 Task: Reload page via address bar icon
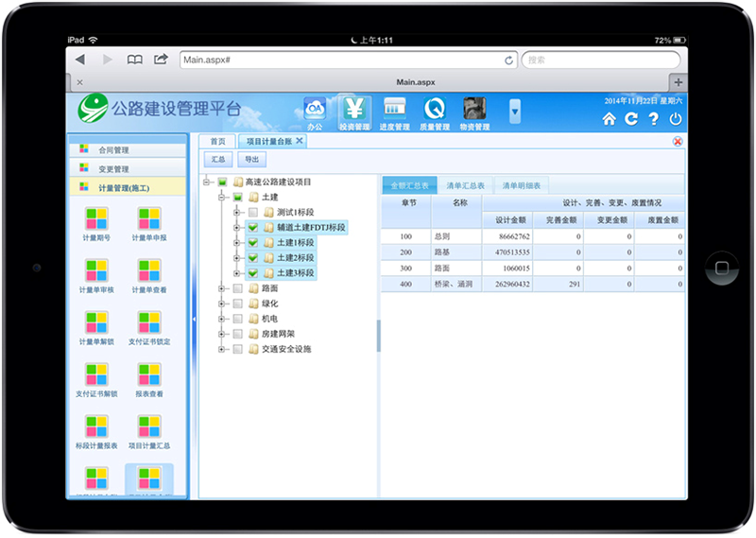coord(508,61)
